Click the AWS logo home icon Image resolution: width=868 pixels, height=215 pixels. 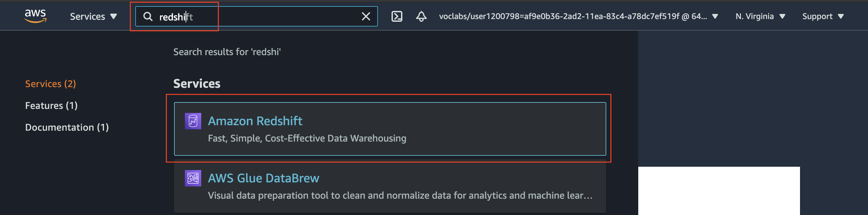click(x=35, y=16)
